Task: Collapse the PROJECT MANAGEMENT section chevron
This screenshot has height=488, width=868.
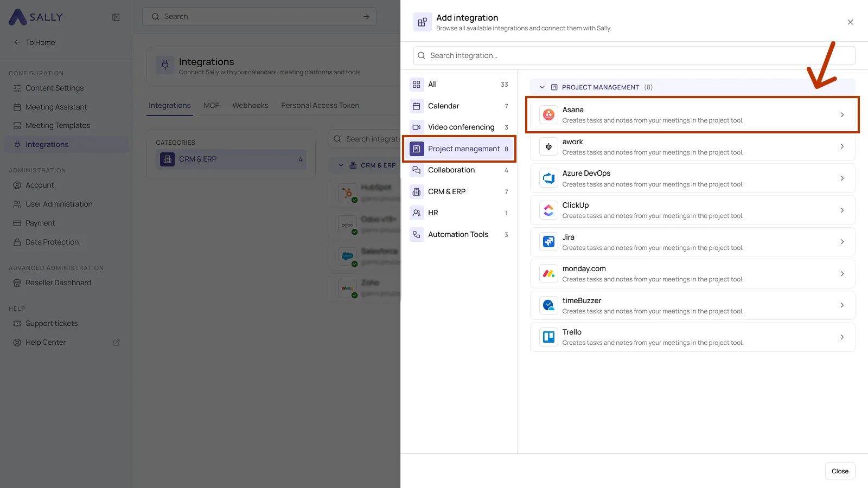Action: (542, 87)
